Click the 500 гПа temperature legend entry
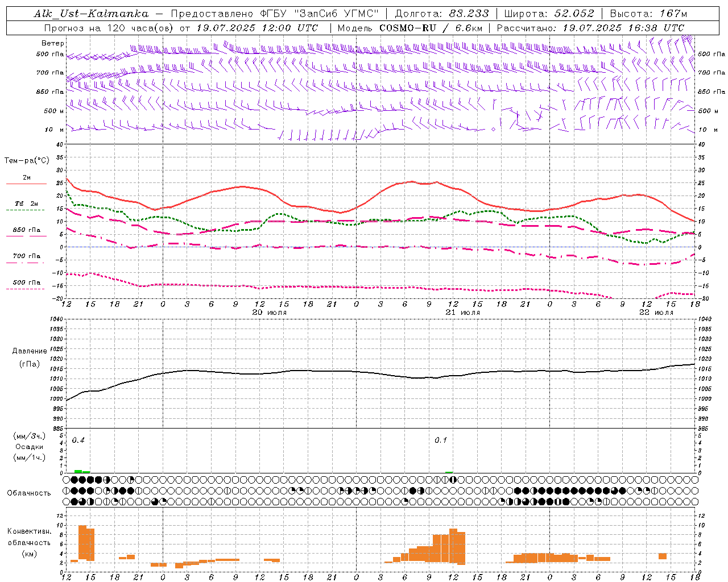This screenshot has height=582, width=728. (x=26, y=285)
